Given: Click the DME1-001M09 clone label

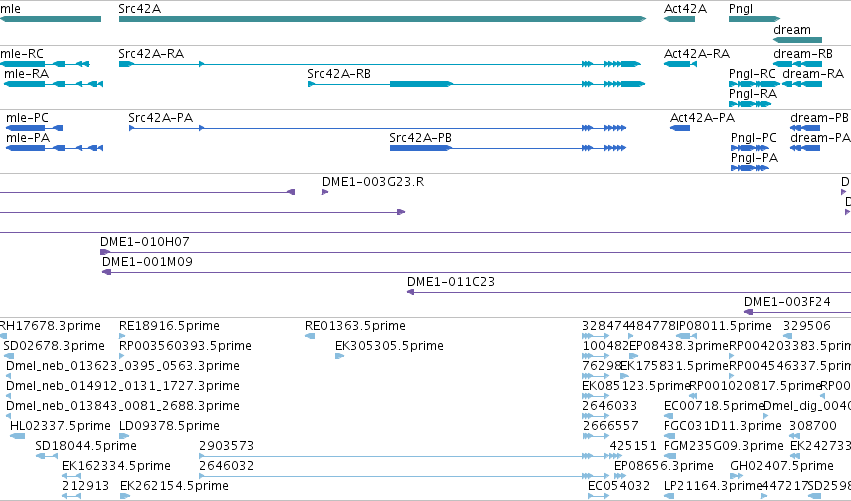Looking at the screenshot, I should coord(147,262).
